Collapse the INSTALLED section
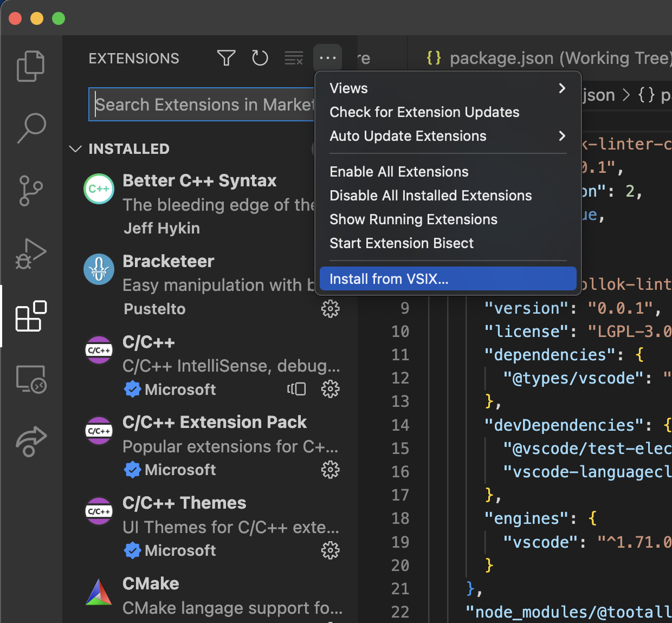The image size is (672, 623). click(x=76, y=149)
